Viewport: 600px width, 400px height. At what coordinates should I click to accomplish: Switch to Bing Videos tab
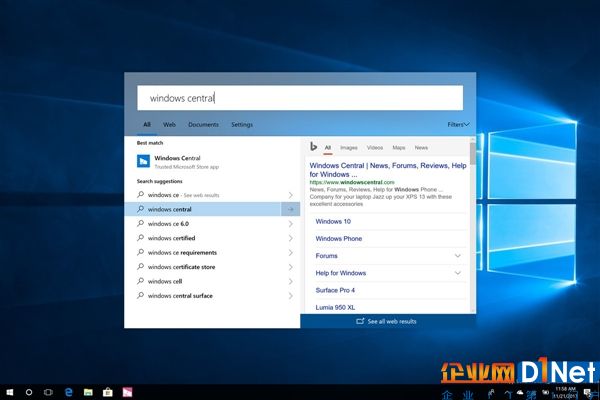(x=375, y=147)
